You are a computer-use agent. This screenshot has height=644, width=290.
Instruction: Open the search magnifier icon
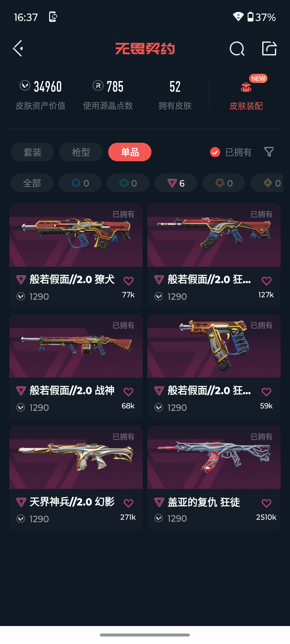237,49
